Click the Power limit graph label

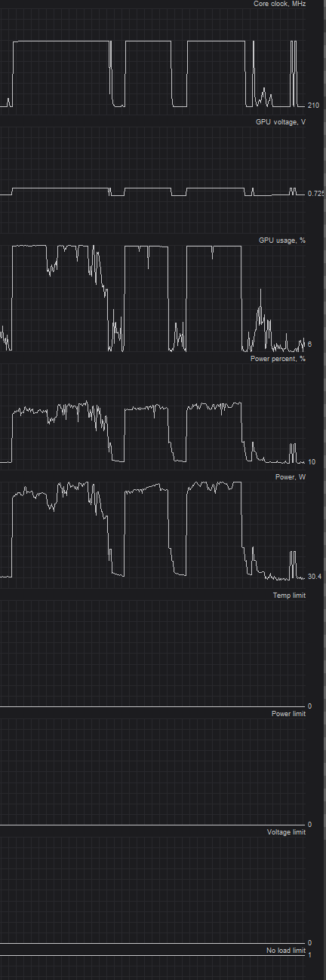click(x=288, y=714)
